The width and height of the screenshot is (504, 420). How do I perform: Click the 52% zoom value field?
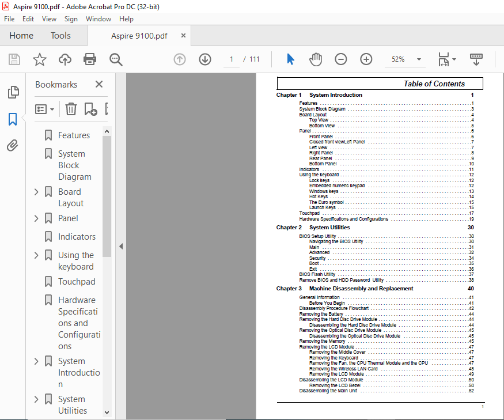[x=398, y=59]
